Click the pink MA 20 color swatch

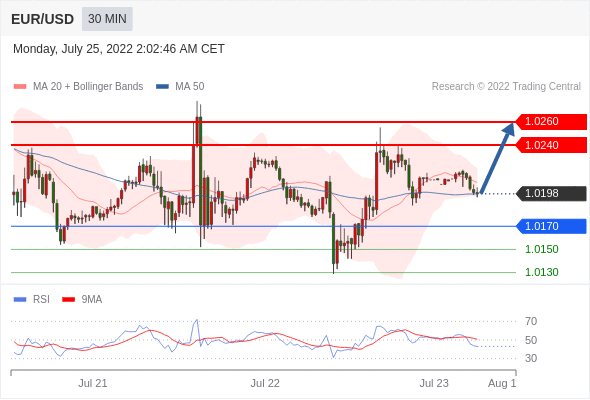coord(20,87)
